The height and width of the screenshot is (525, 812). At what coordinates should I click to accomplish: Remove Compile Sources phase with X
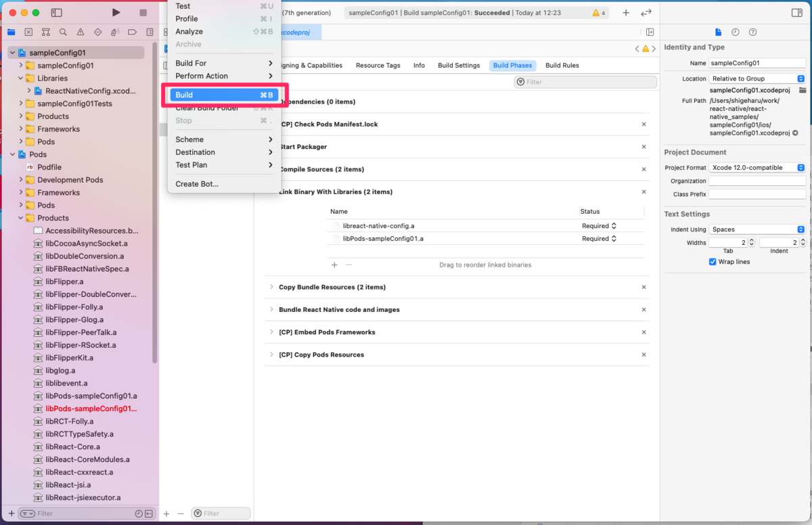644,169
